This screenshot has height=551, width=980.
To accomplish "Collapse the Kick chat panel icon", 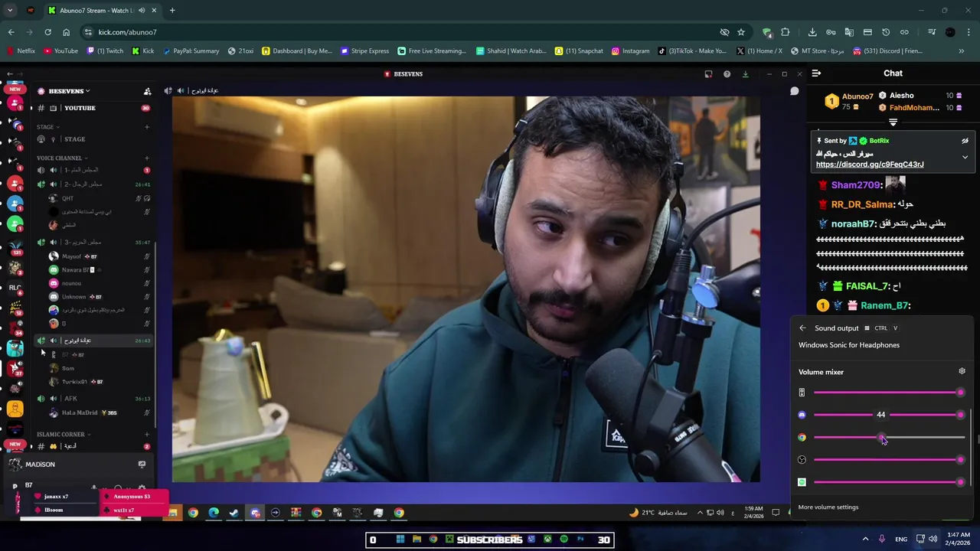I will click(816, 73).
